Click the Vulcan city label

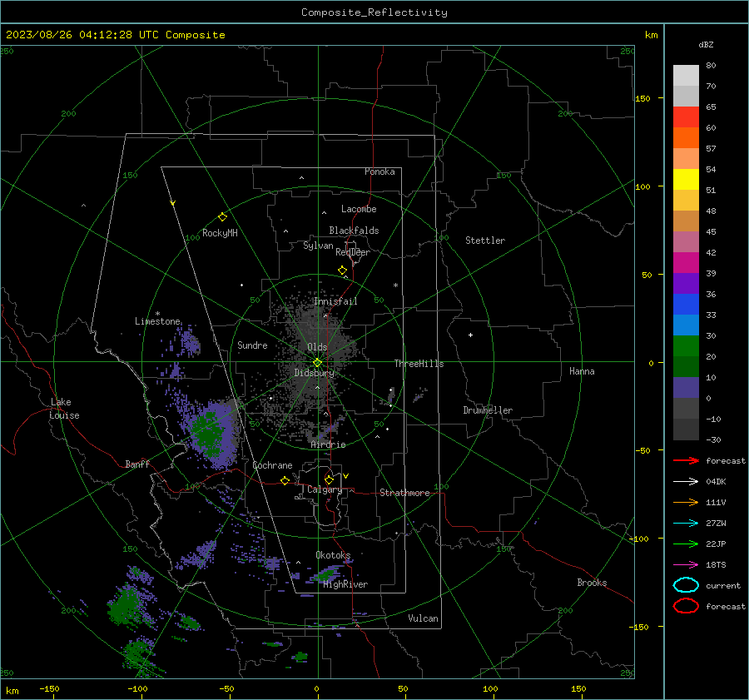click(x=424, y=618)
